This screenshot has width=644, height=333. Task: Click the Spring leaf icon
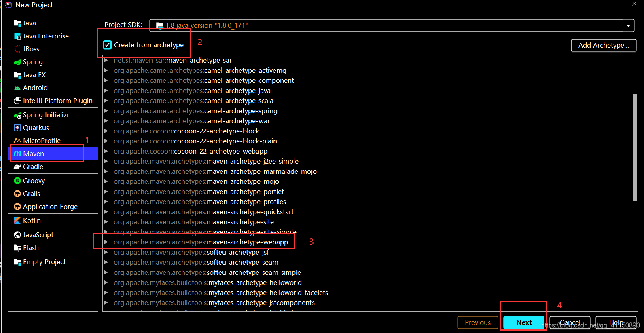(x=17, y=62)
